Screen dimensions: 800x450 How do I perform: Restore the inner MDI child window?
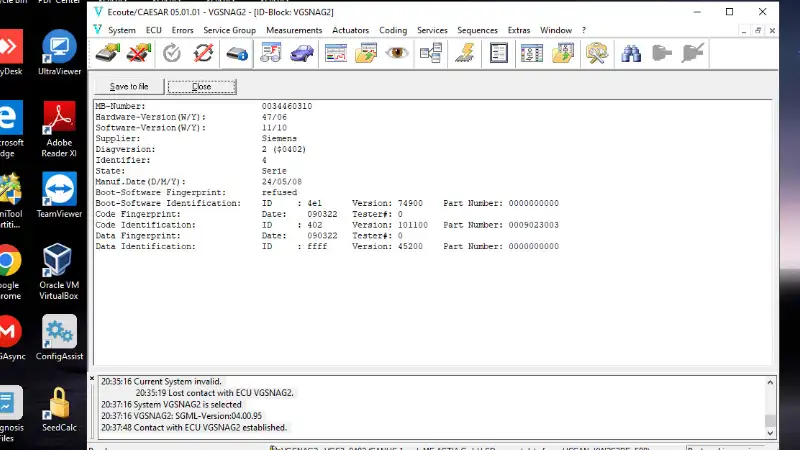point(758,31)
